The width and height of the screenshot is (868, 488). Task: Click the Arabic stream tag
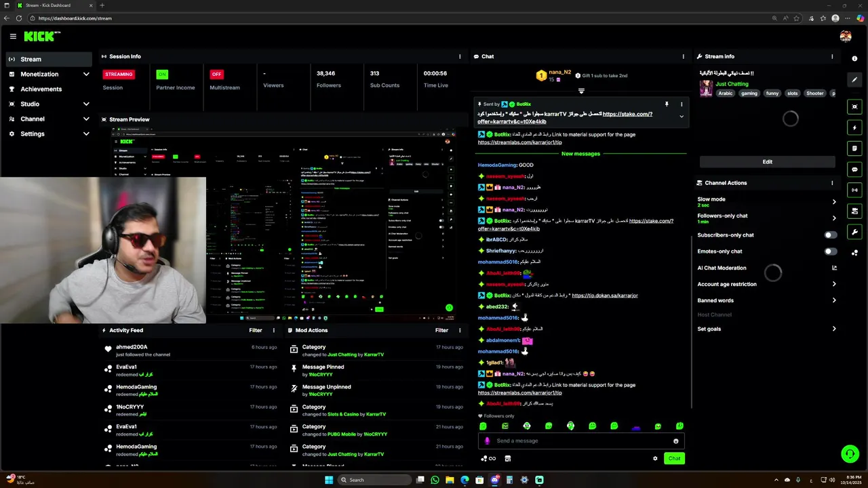click(x=726, y=94)
